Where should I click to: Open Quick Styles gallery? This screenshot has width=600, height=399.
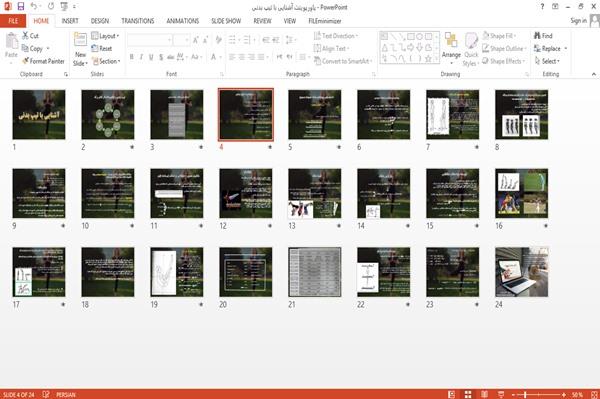click(471, 49)
